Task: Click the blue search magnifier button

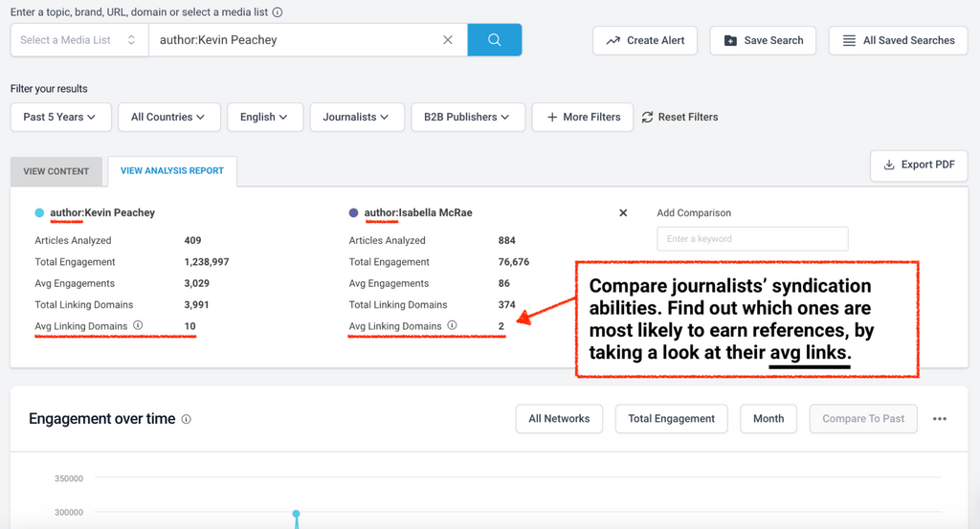Action: 494,40
